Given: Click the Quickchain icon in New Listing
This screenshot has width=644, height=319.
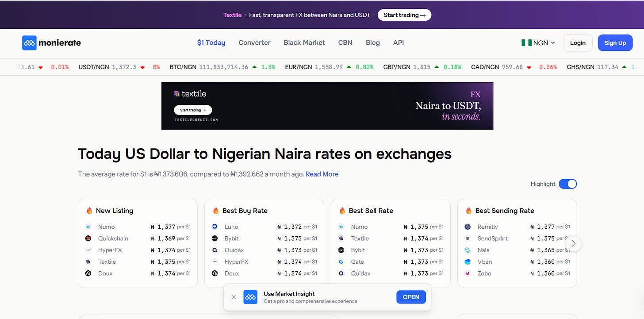Looking at the screenshot, I should pos(88,238).
